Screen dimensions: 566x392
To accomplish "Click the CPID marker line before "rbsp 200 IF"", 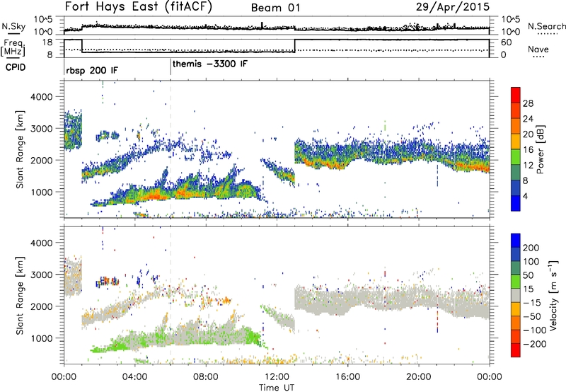I will [64, 67].
